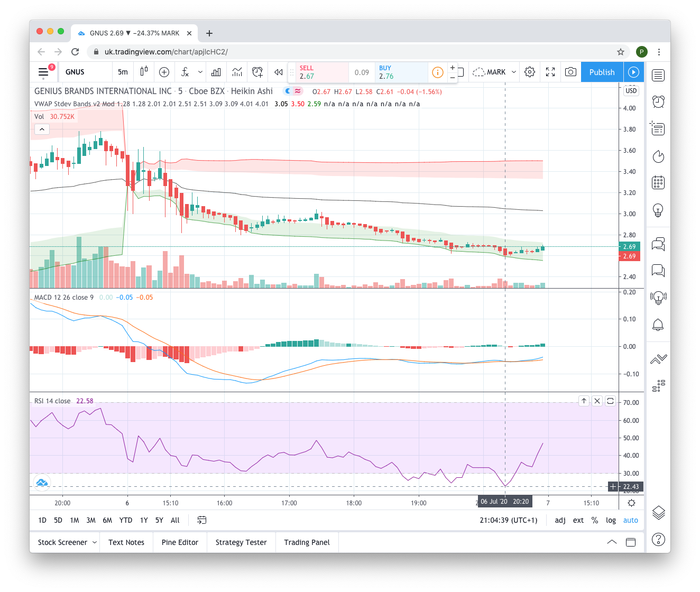Open the order panel zigzag icon
Screen dimensions: 700x592
658,359
